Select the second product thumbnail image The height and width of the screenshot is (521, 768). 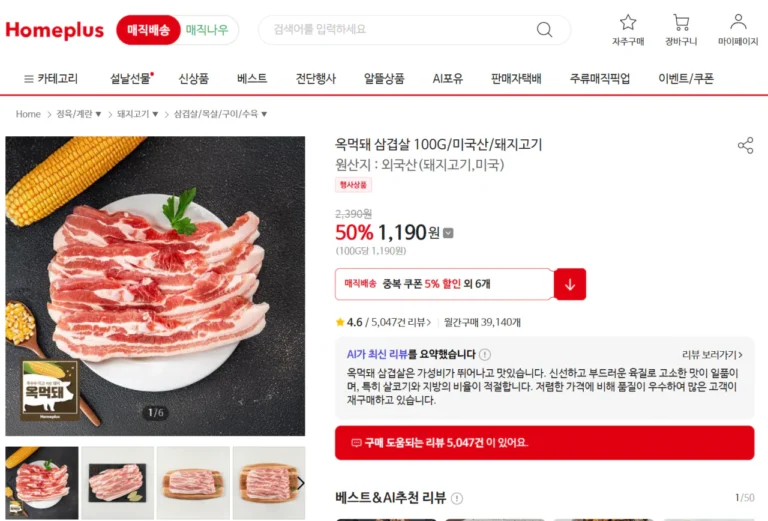[x=118, y=482]
